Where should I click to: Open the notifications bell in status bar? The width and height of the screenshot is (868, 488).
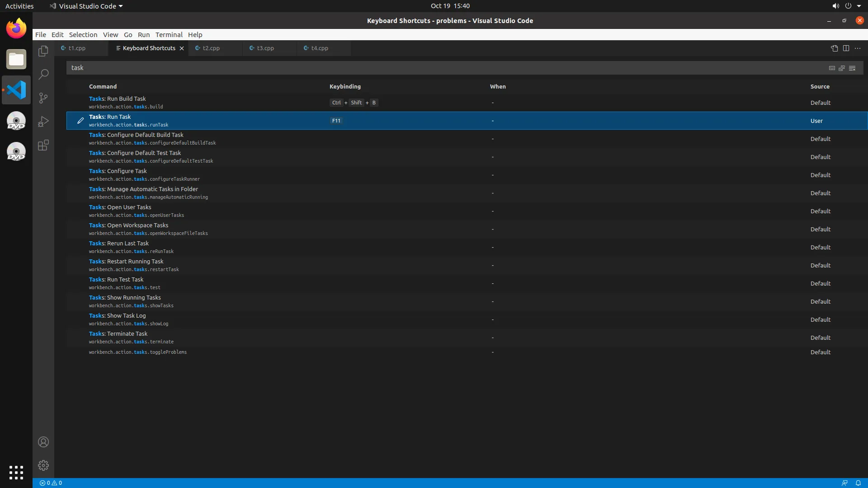click(858, 483)
